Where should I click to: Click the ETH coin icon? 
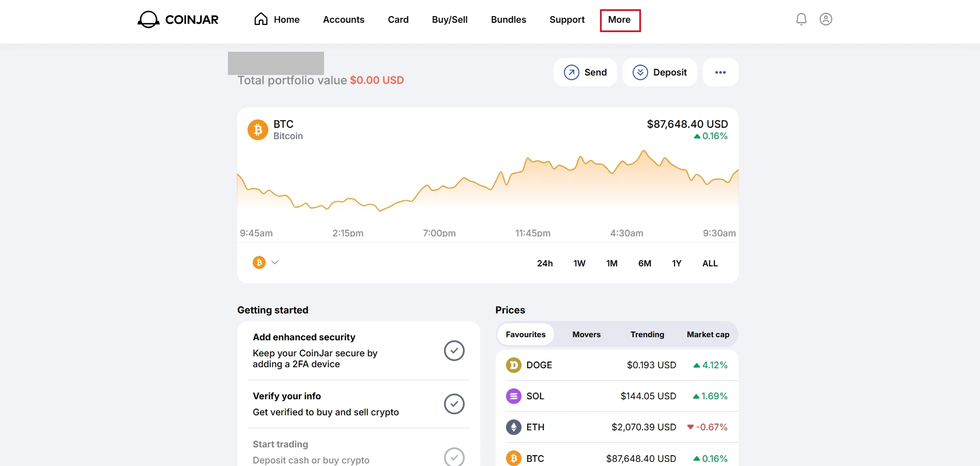tap(513, 427)
